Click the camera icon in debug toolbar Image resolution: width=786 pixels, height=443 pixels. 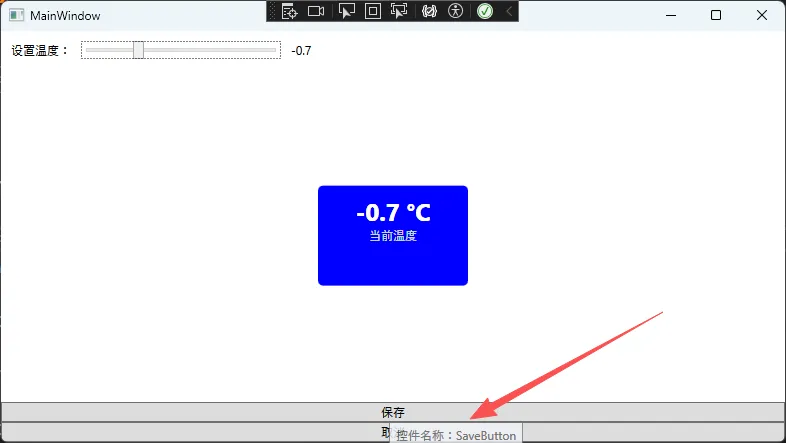coord(317,11)
